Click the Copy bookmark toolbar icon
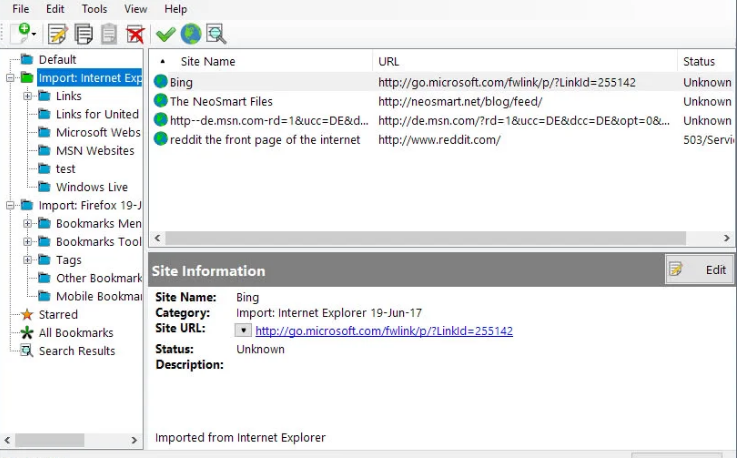The image size is (737, 458). 84,34
